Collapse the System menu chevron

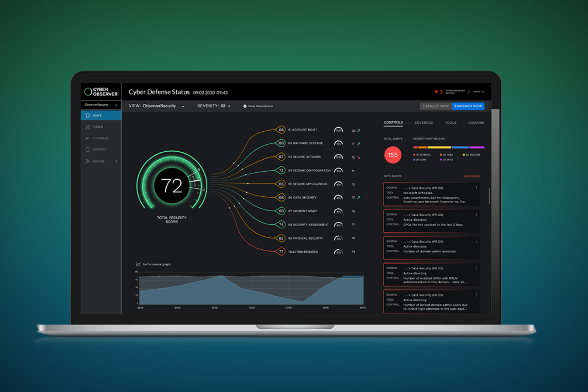[x=116, y=161]
